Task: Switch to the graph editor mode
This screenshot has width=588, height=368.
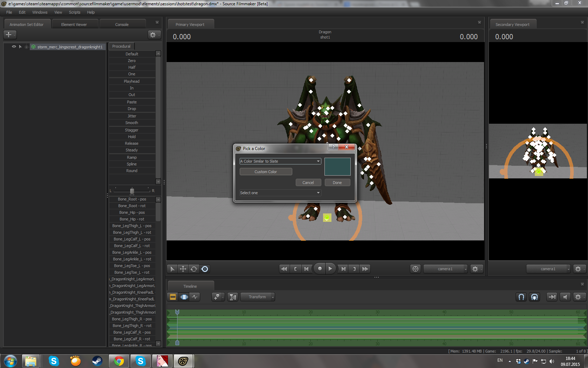Action: coord(195,297)
